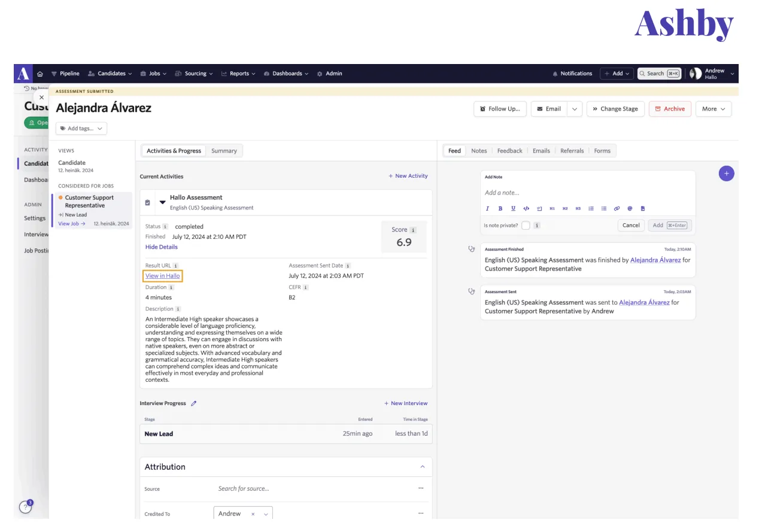This screenshot has width=768, height=532.
Task: Expand the Email button dropdown arrow
Action: point(575,109)
